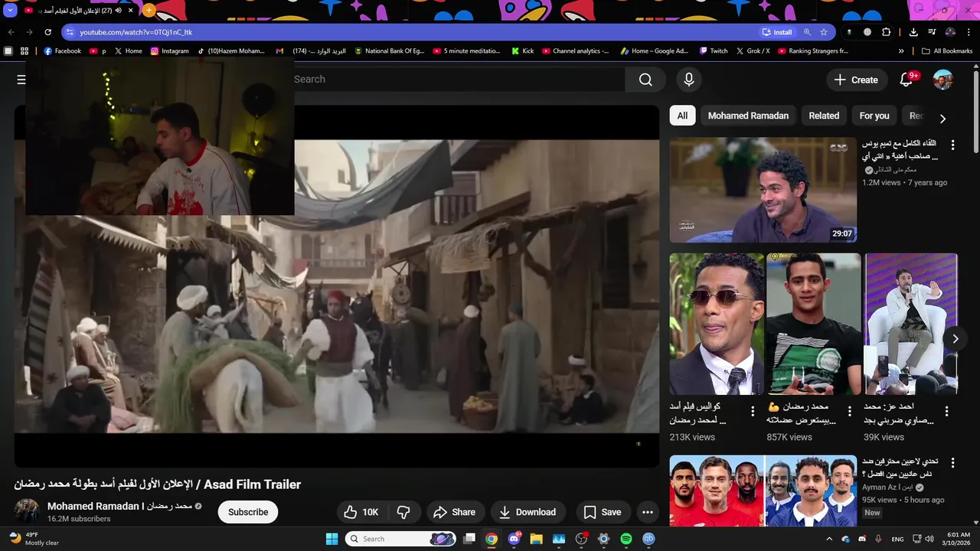Click Share under the video
Viewport: 980px width, 551px height.
tap(454, 512)
